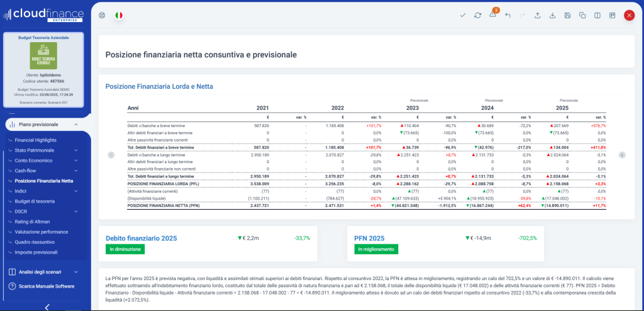The height and width of the screenshot is (311, 644).
Task: Click the Debito finanziario 2025 heading
Action: tap(142, 238)
